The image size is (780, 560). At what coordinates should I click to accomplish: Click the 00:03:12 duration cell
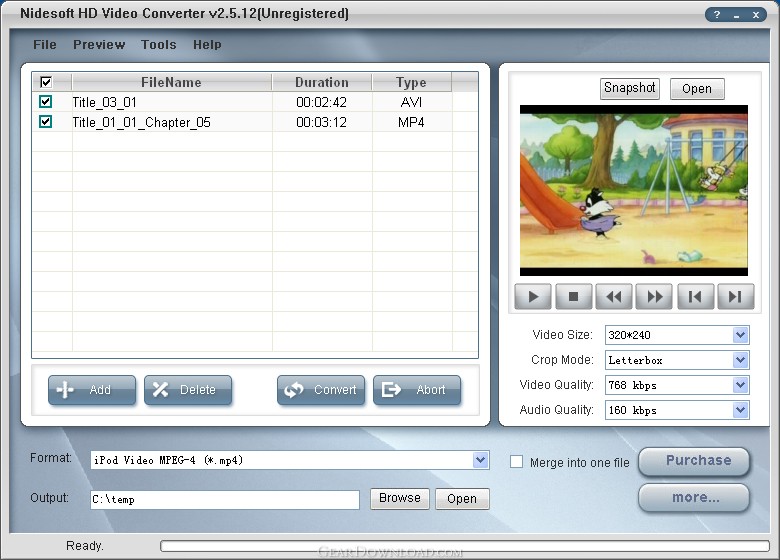tap(322, 122)
